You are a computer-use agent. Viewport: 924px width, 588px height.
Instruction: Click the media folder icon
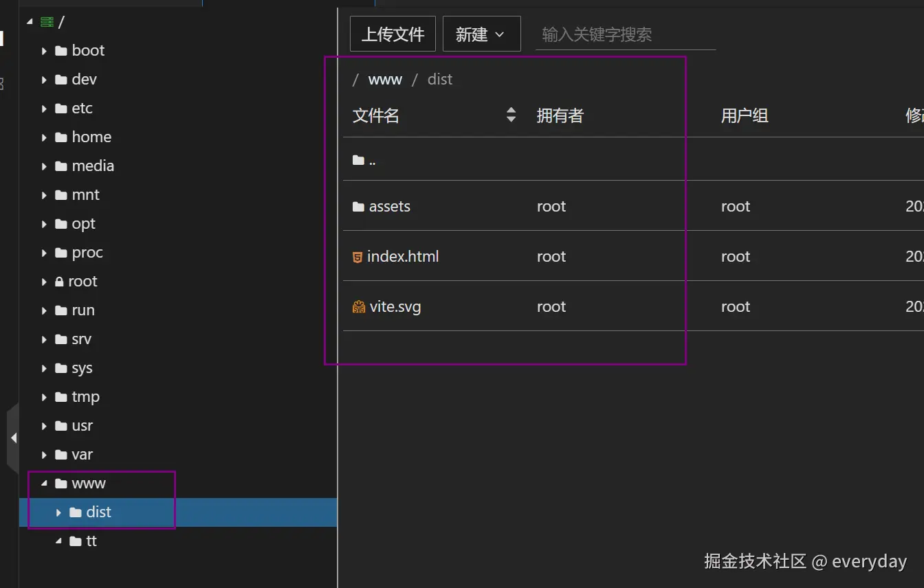pos(61,166)
